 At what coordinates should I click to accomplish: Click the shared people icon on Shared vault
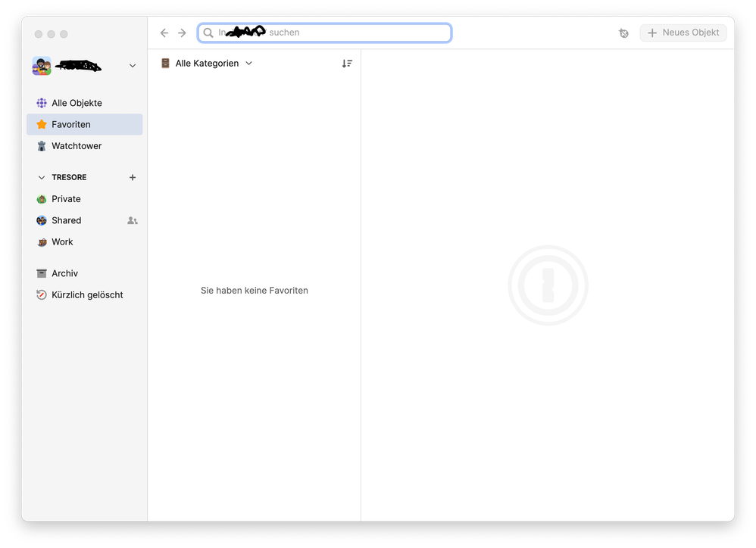pyautogui.click(x=133, y=221)
